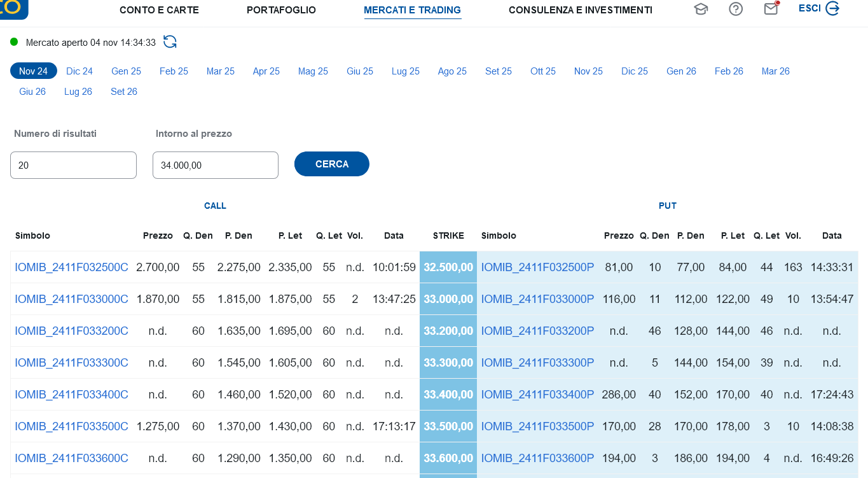Open put option IOMIB_2411F033500P

point(538,426)
